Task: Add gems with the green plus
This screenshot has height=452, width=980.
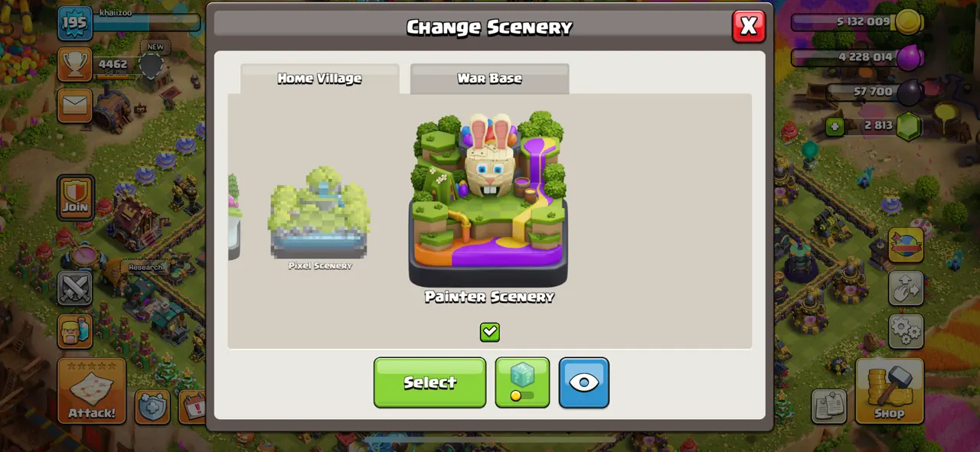Action: tap(835, 126)
